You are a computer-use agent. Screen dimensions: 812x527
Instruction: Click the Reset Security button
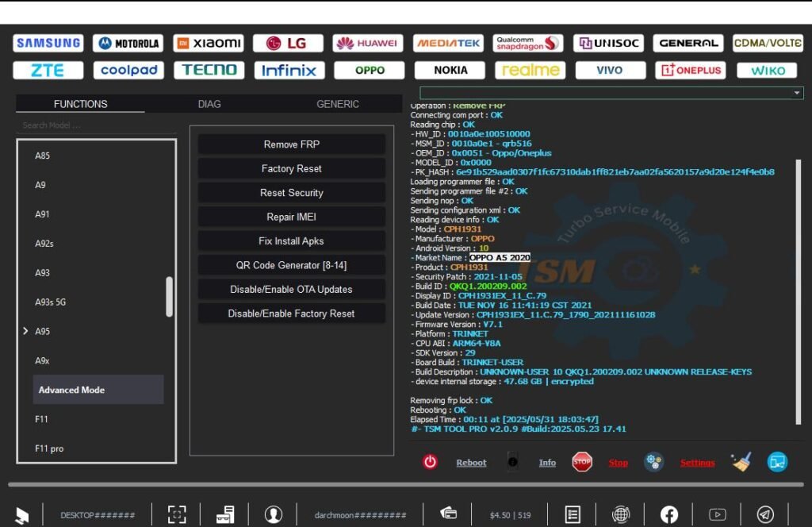[292, 193]
